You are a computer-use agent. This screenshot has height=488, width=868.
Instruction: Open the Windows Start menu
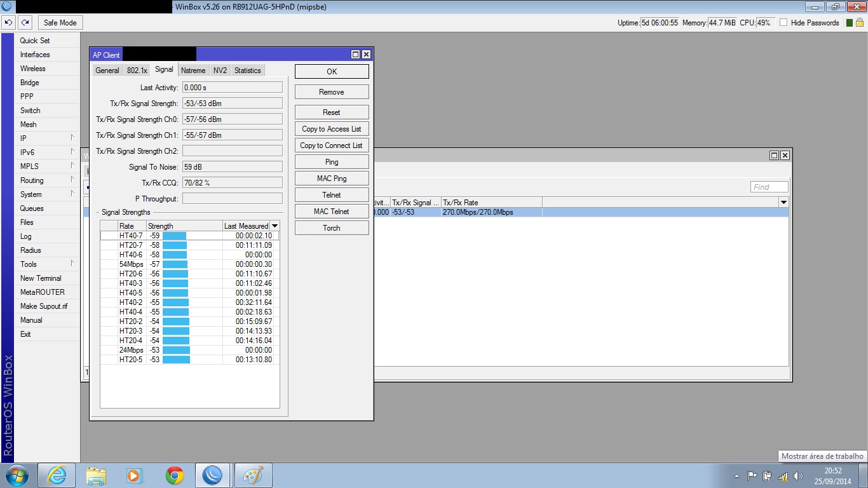16,475
